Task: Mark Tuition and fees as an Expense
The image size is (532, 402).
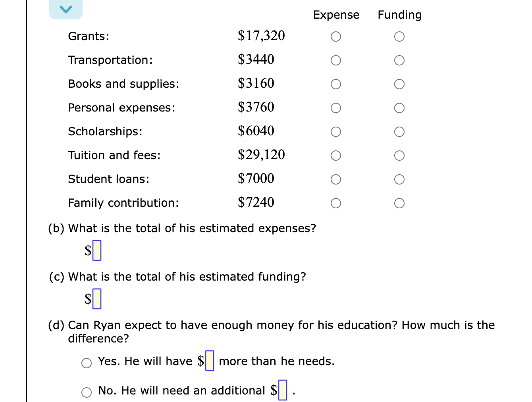Action: click(335, 155)
